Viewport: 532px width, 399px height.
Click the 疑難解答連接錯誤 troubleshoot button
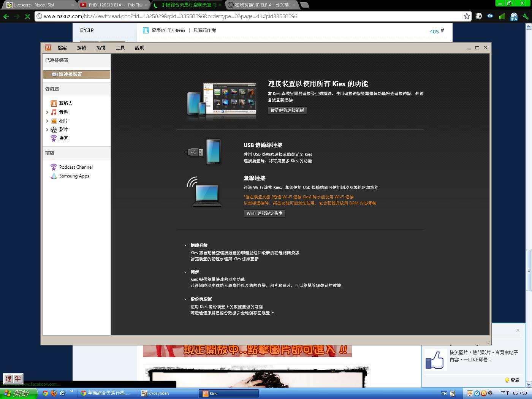point(287,110)
